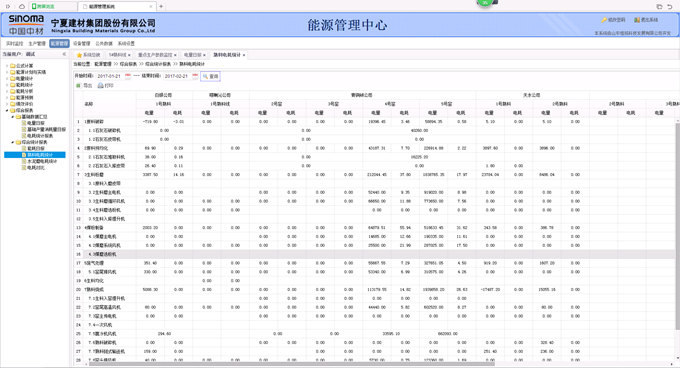Expand the 电量统计 folder
680x368 pixels.
tap(7, 78)
